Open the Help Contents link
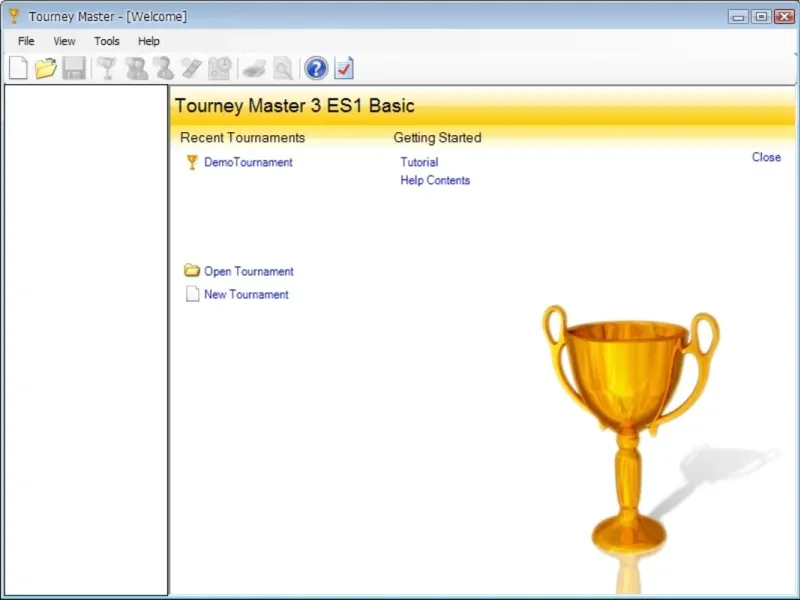This screenshot has height=600, width=800. tap(435, 180)
